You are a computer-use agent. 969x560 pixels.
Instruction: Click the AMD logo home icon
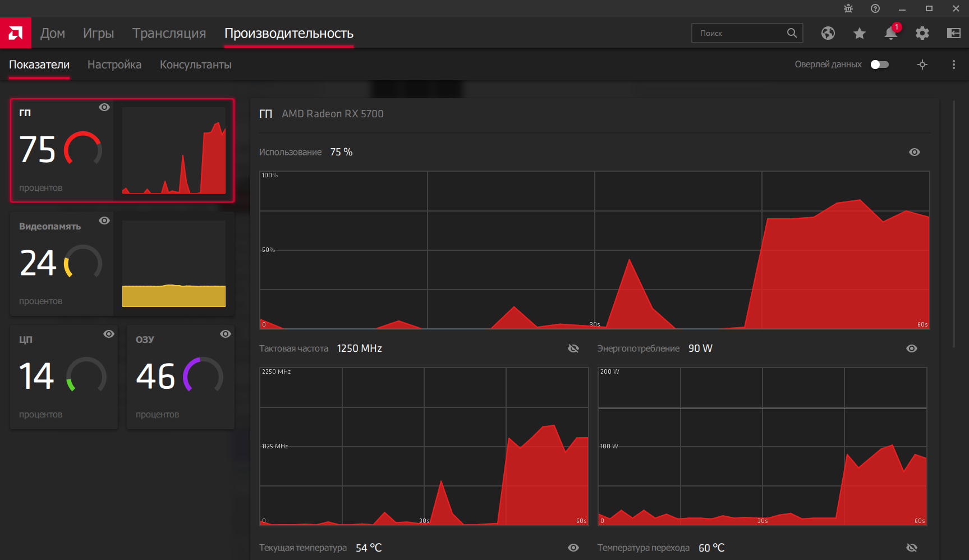point(15,33)
